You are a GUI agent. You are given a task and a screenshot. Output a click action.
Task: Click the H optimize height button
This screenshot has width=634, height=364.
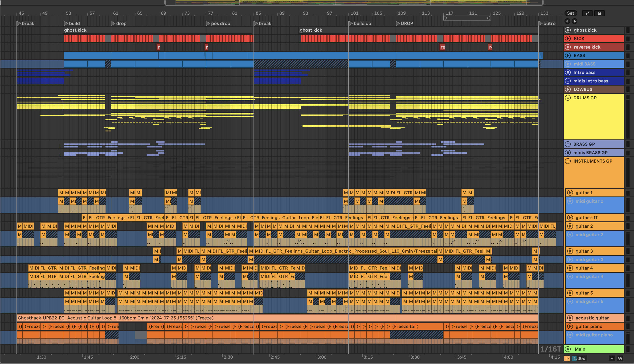(612, 358)
